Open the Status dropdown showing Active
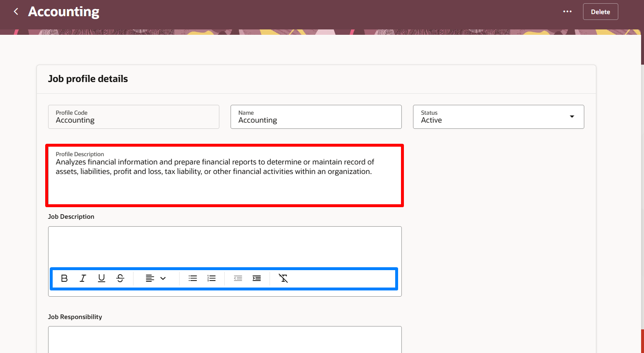This screenshot has width=644, height=353. pos(498,117)
